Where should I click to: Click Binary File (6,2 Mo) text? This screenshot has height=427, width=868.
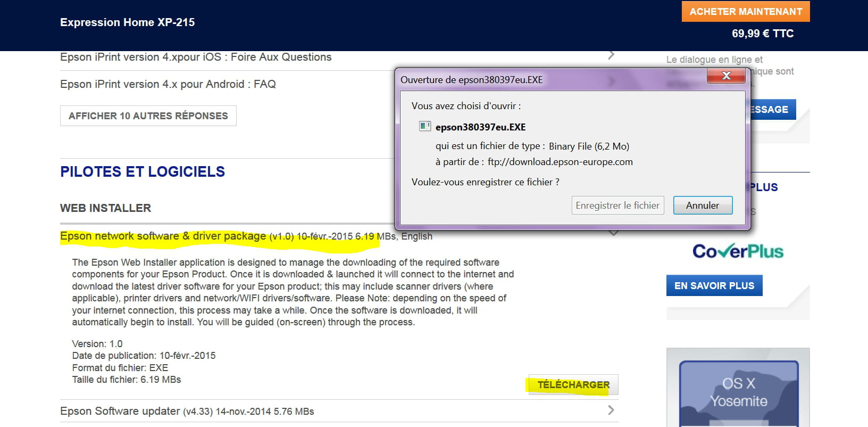[589, 146]
